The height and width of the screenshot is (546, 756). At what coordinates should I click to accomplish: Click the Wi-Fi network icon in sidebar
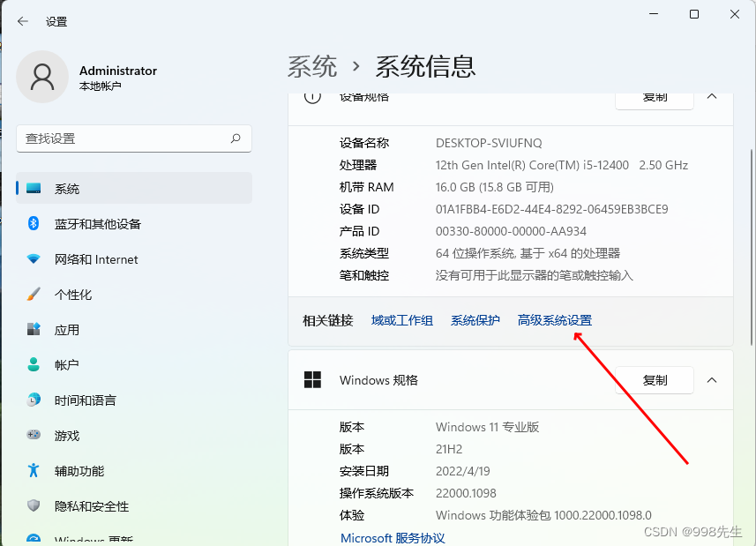click(34, 259)
